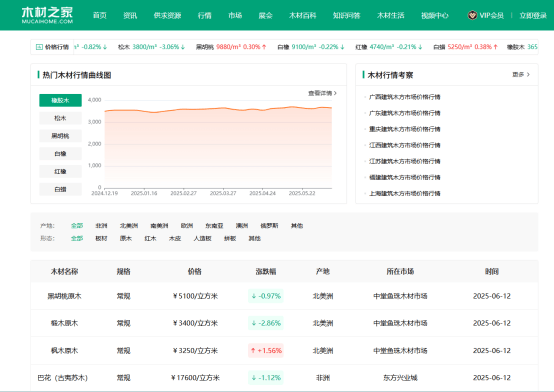
Task: Click the VIP会员 link
Action: 491,16
